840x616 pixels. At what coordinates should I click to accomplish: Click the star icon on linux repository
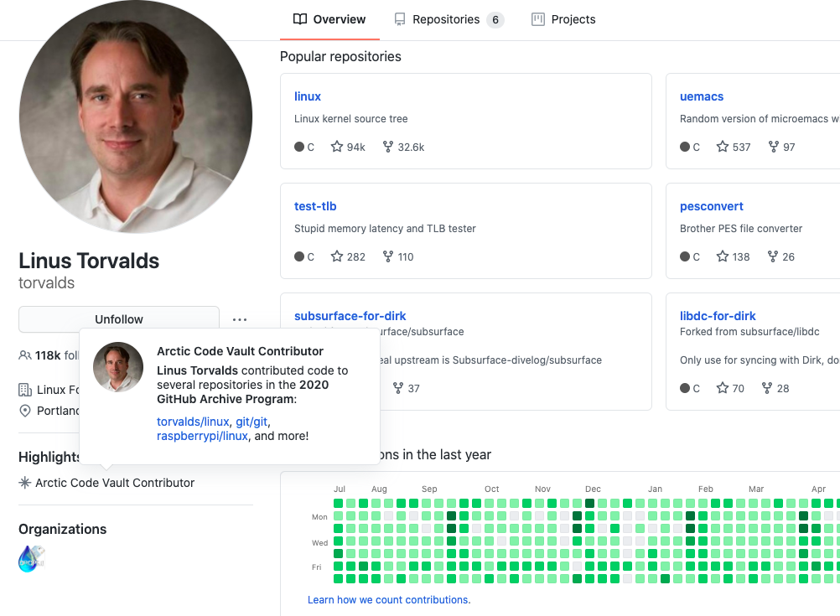[337, 147]
